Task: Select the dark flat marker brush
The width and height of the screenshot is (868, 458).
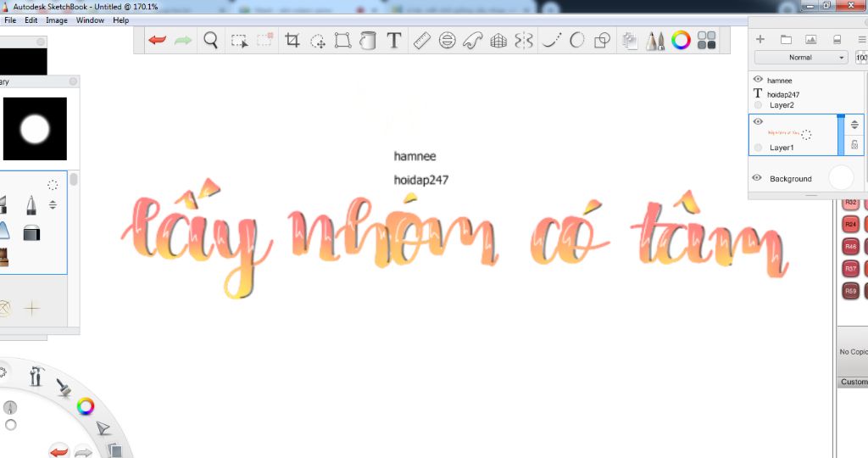Action: click(31, 233)
